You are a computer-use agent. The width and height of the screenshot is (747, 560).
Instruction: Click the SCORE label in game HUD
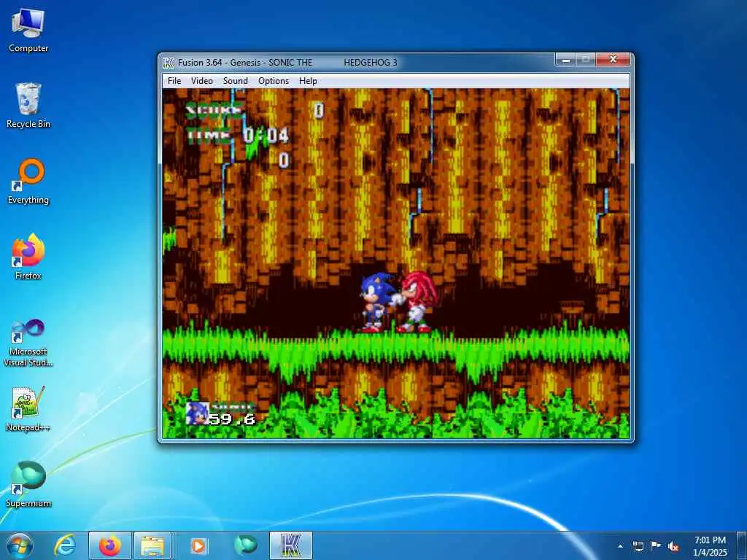[214, 111]
